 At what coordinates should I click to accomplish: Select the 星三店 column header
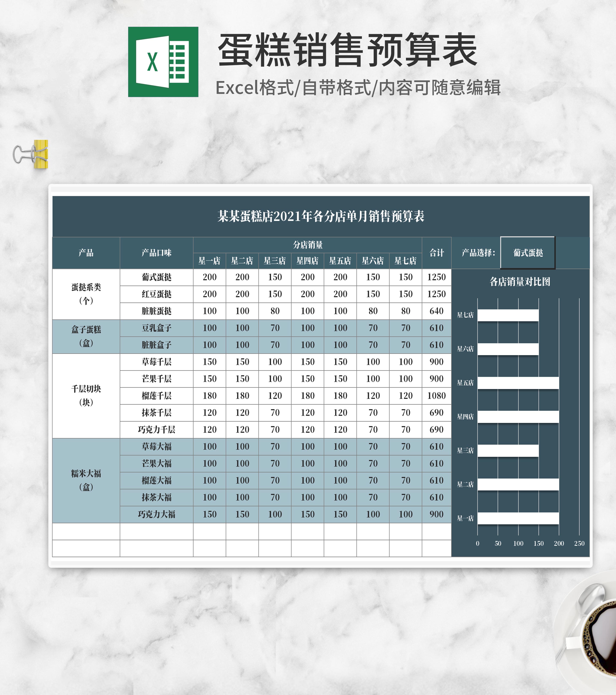point(274,261)
